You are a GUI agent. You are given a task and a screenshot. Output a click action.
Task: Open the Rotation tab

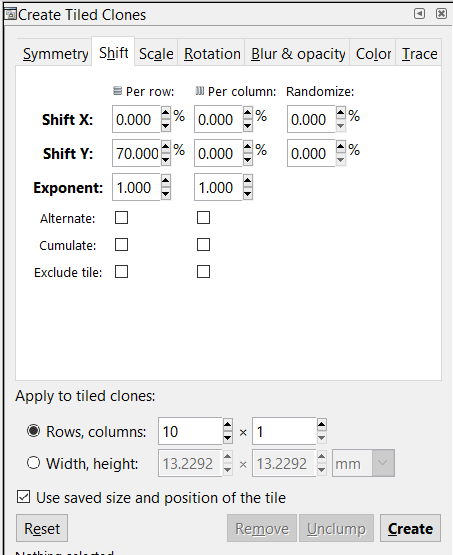tap(212, 54)
